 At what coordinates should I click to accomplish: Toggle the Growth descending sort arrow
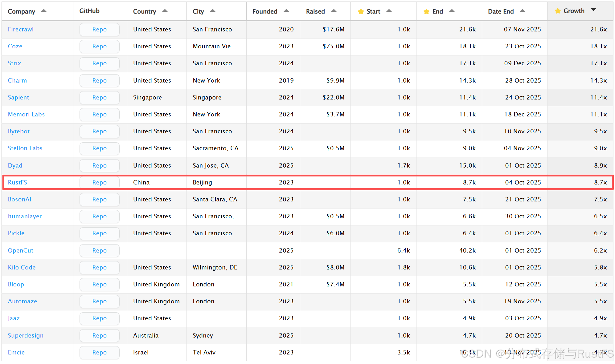pyautogui.click(x=593, y=10)
